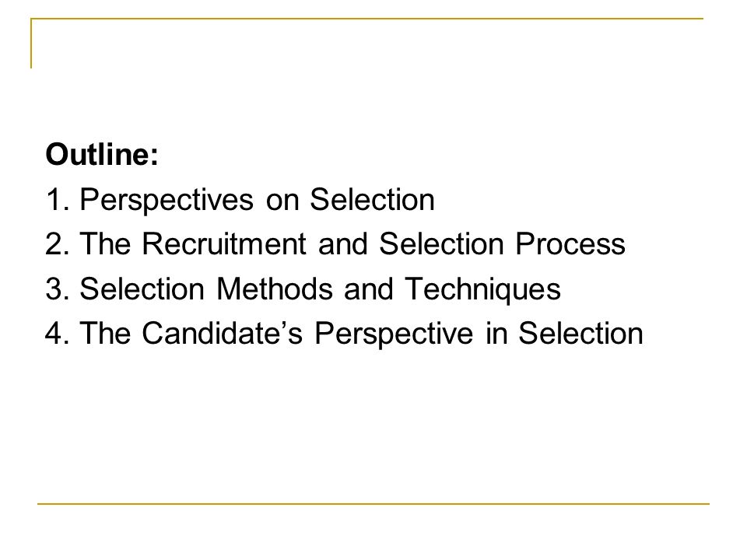Screen dimensions: 747x560
Task: Click "The Recruitment and Selection Process" line
Action: tap(352, 243)
